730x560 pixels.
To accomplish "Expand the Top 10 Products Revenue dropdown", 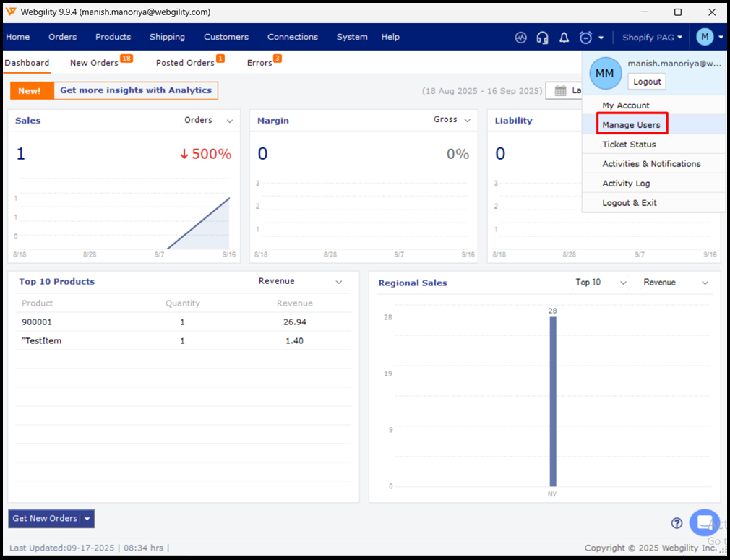I will click(339, 282).
